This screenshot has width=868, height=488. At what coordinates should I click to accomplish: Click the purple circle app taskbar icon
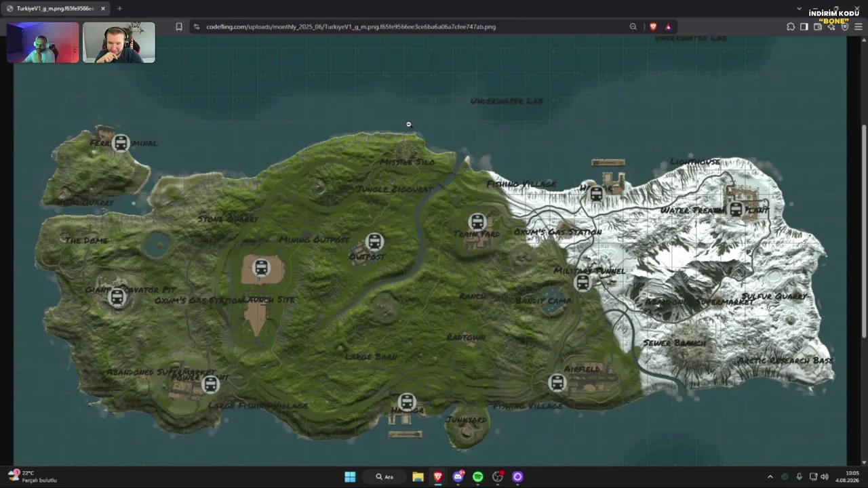tap(517, 476)
